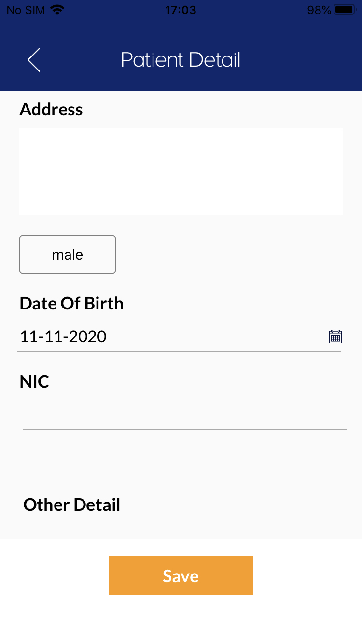Focus the NIC input field

[x=184, y=416]
